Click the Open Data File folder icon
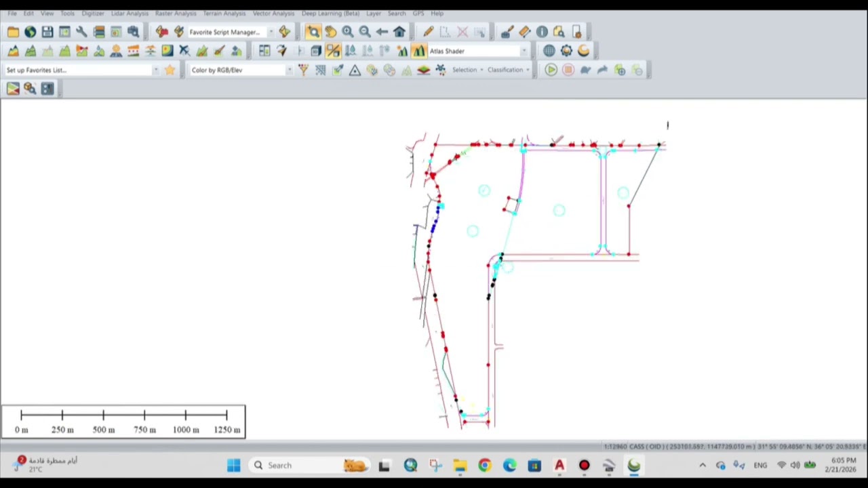The image size is (868, 488). pyautogui.click(x=13, y=32)
